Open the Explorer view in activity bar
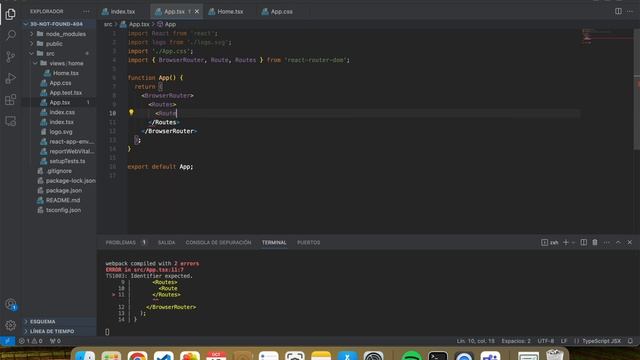 click(x=11, y=14)
